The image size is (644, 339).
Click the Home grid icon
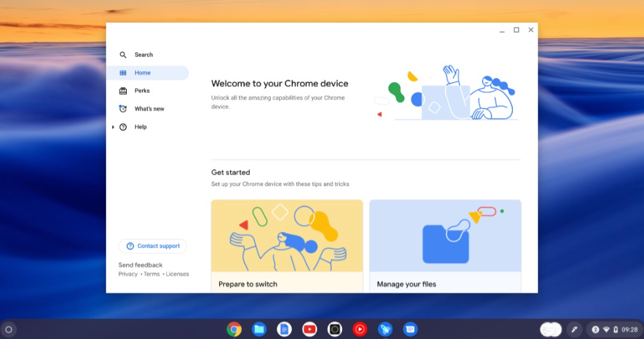click(x=123, y=72)
